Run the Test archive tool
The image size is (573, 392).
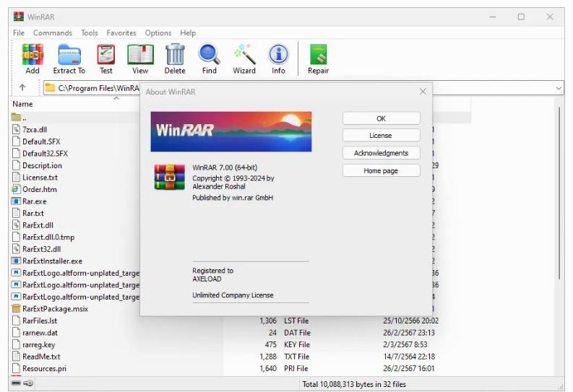coord(106,55)
